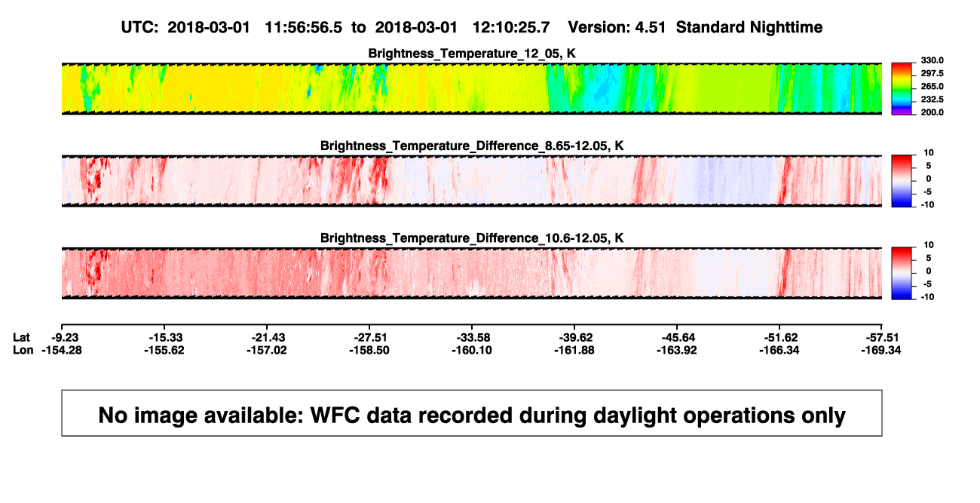Screen dimensions: 980x503
Task: Click longitude tick -160.10
Action: coord(472,350)
